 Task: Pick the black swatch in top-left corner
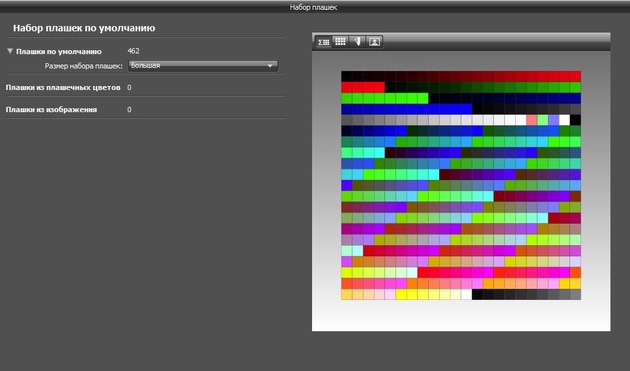pos(347,76)
